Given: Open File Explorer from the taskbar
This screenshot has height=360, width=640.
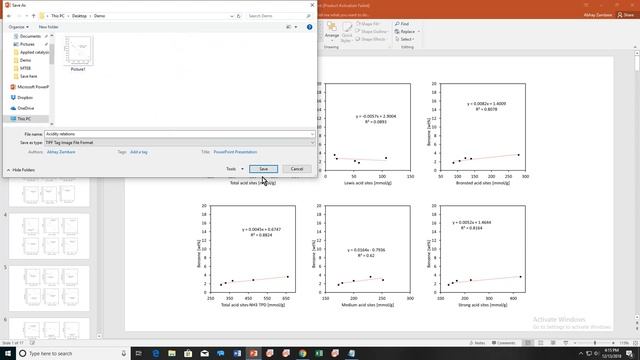Looking at the screenshot, I should click(x=172, y=353).
